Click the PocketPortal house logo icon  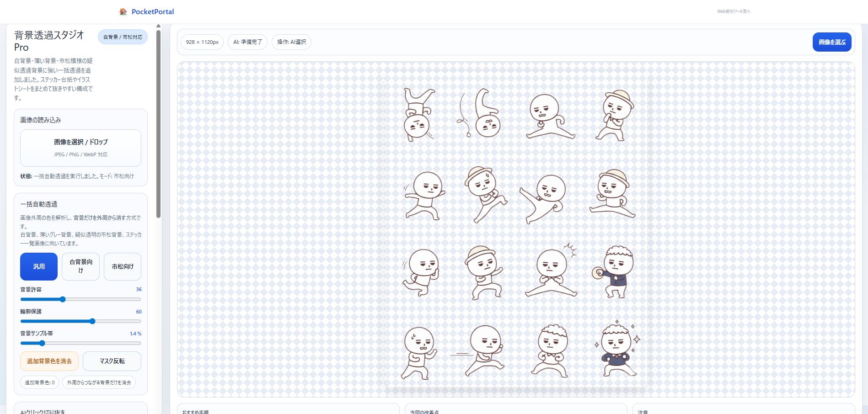tap(123, 12)
